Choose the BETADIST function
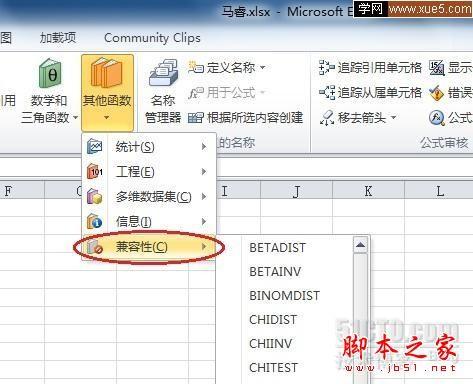Screen dimensions: 473x384 pos(277,248)
